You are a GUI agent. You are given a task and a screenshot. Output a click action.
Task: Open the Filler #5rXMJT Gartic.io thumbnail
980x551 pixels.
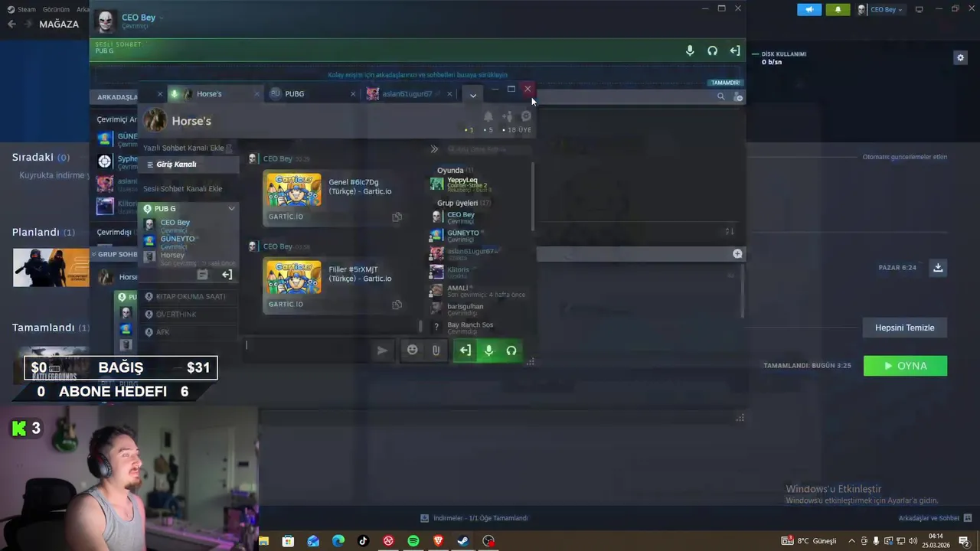(x=294, y=278)
